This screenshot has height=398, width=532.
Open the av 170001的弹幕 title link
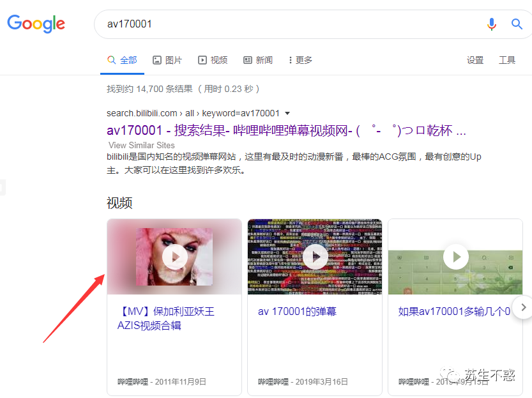point(297,311)
